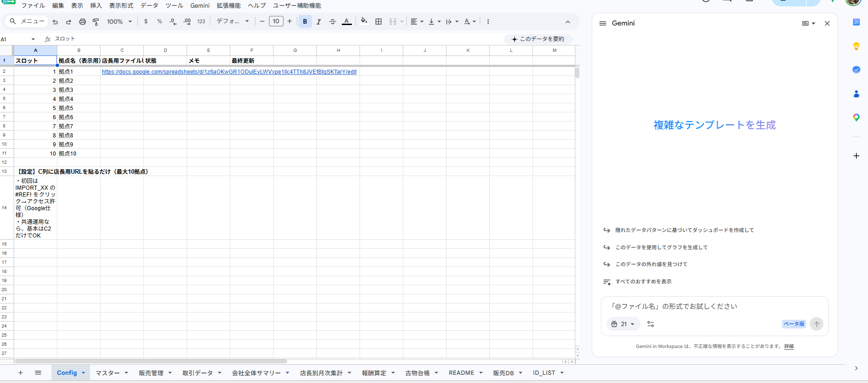Click the このデータを要約 button

coord(538,39)
